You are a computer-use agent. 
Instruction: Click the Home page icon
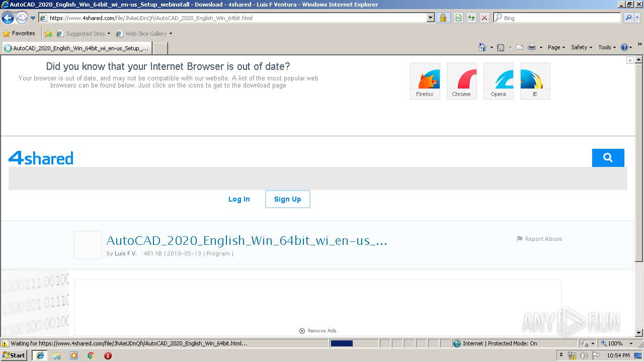pos(482,47)
